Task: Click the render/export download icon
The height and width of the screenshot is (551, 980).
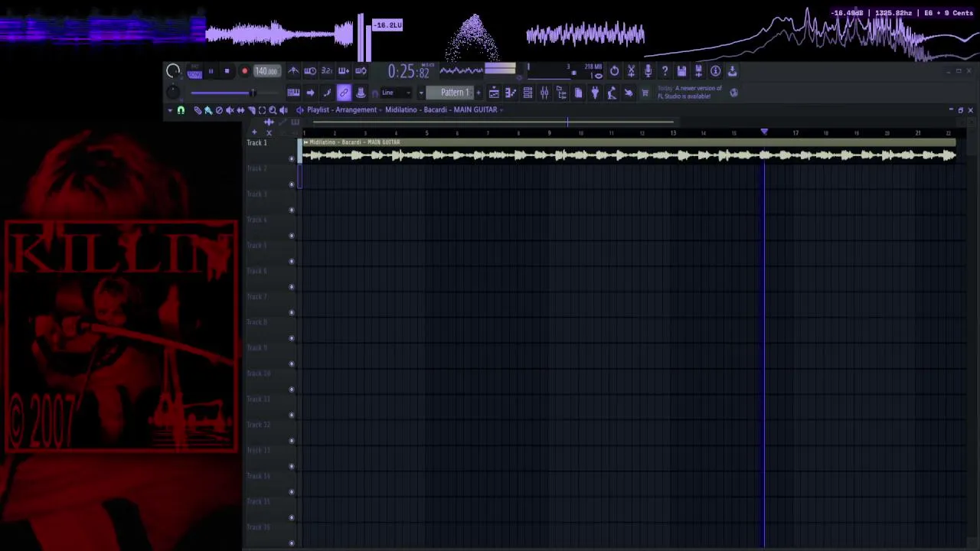Action: pos(733,71)
